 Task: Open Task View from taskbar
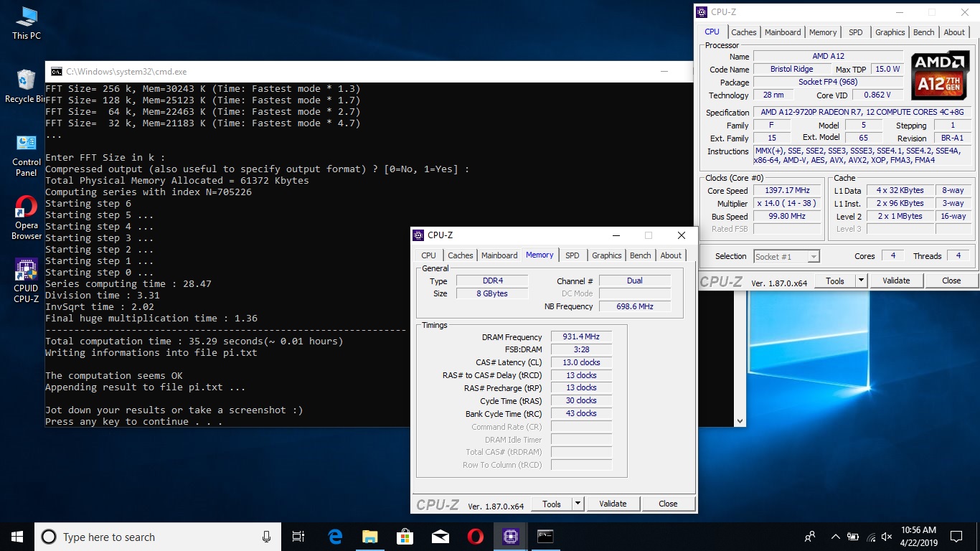(298, 537)
